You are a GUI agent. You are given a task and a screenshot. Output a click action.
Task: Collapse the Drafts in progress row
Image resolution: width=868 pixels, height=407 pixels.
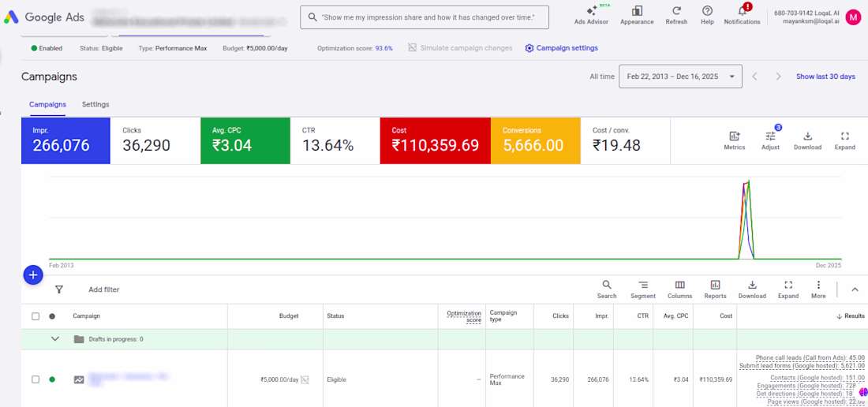pos(54,339)
